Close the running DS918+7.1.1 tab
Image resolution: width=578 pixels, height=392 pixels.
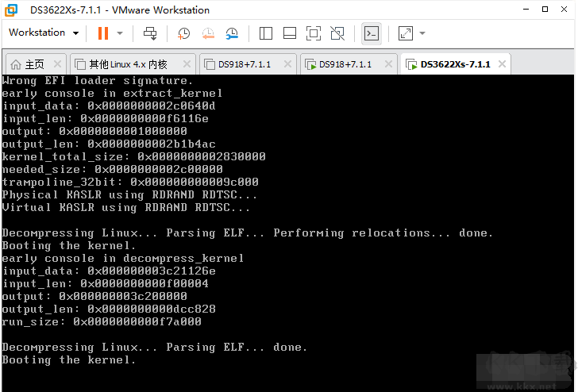point(388,64)
